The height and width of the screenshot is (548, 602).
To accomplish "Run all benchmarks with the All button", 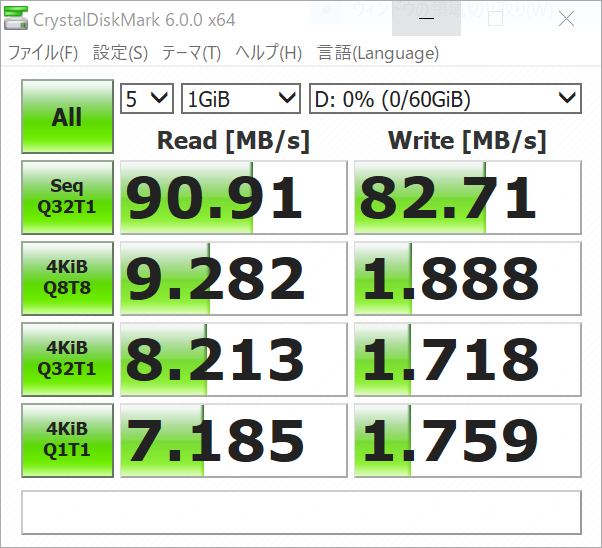I will (x=67, y=117).
